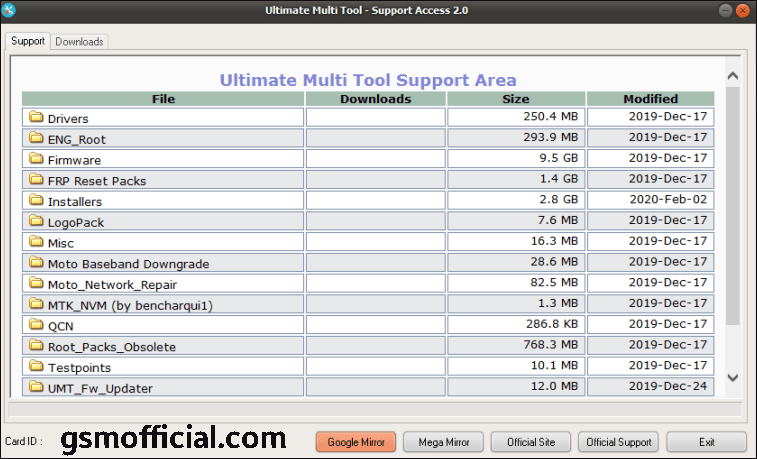Open the Misc folder name
The height and width of the screenshot is (459, 757).
coord(61,243)
